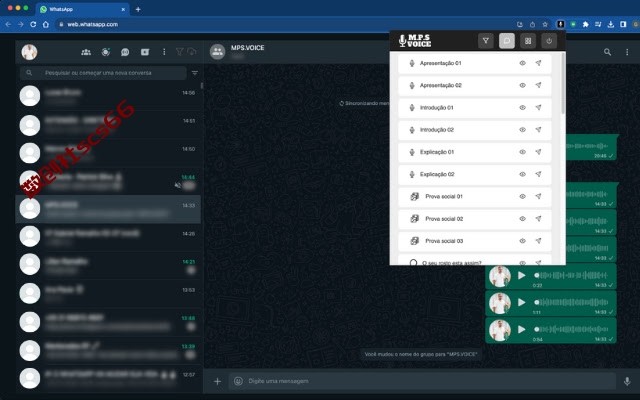This screenshot has height=400, width=640.
Task: Play the 1:11 voice message
Action: 521,302
